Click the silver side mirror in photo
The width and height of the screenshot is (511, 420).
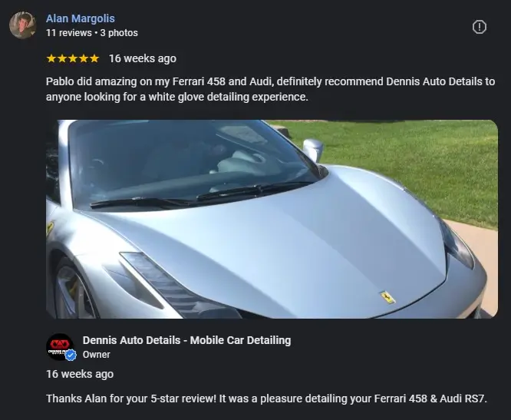point(313,150)
